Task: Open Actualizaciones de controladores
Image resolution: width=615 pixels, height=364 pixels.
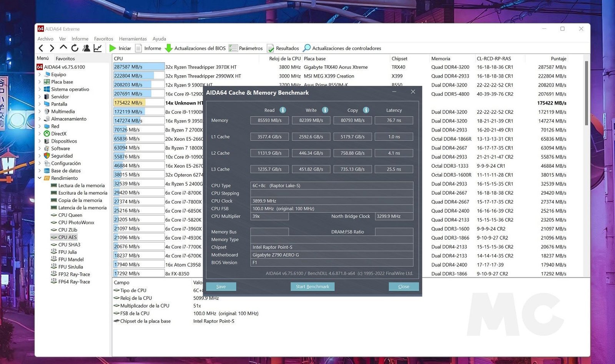Action: 342,48
